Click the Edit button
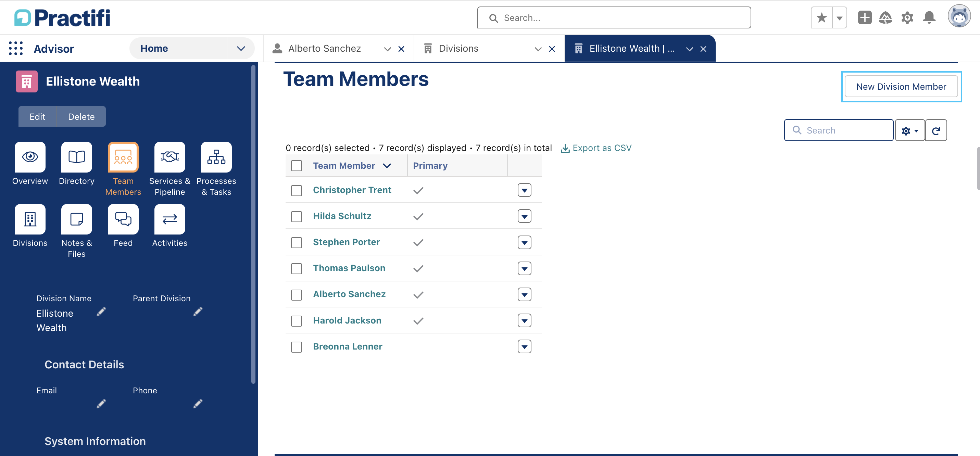980x456 pixels. [x=37, y=116]
